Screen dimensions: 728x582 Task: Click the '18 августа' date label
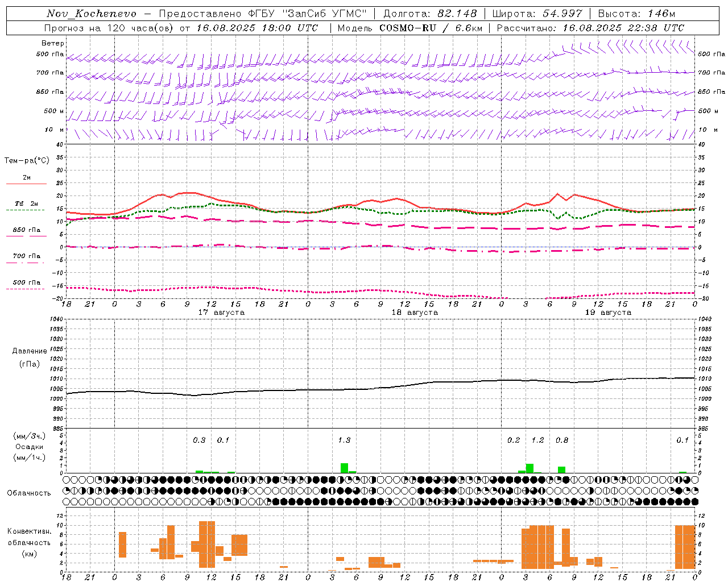click(x=415, y=313)
